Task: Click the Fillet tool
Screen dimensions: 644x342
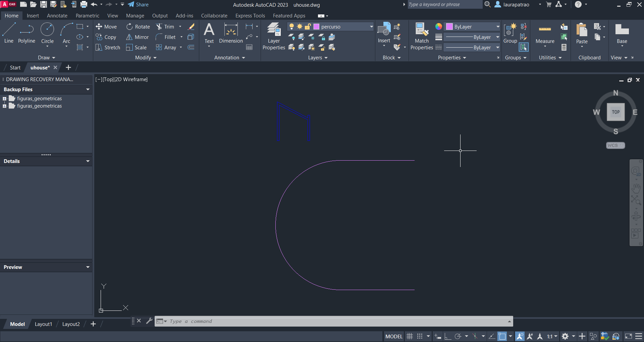Action: [x=166, y=37]
